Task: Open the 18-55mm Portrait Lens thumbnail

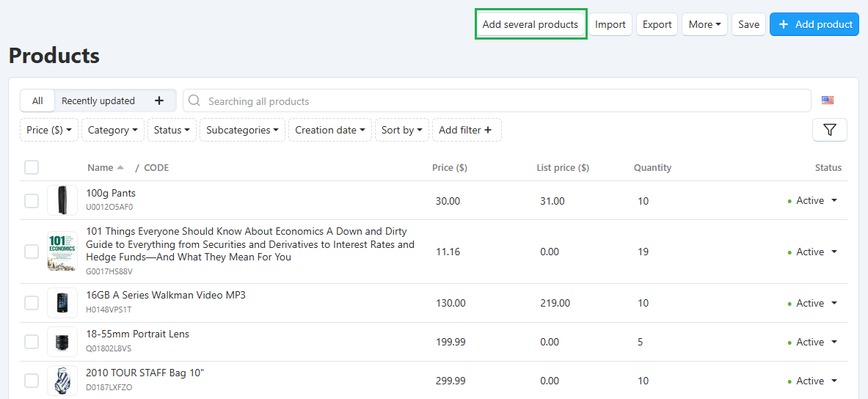Action: [x=62, y=342]
